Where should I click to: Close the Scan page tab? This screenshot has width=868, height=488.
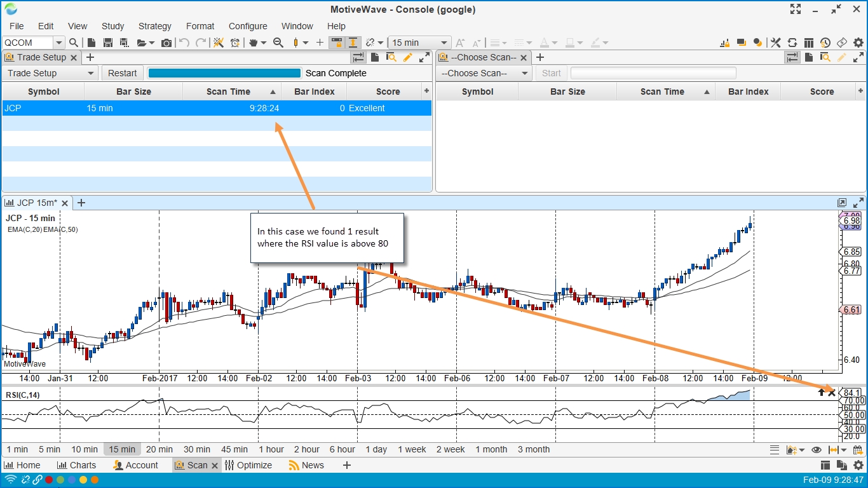click(x=214, y=466)
